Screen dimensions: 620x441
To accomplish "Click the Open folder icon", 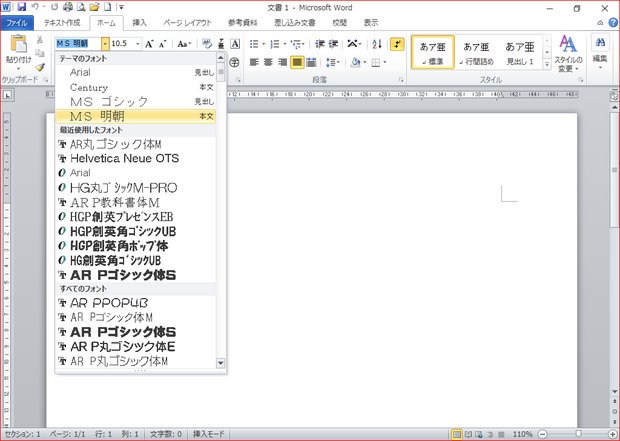I will coord(94,7).
